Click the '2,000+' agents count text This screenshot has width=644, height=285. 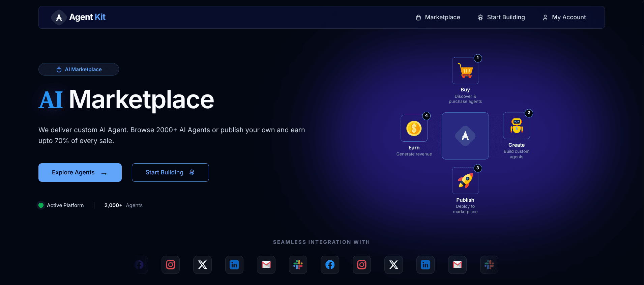[x=113, y=205]
